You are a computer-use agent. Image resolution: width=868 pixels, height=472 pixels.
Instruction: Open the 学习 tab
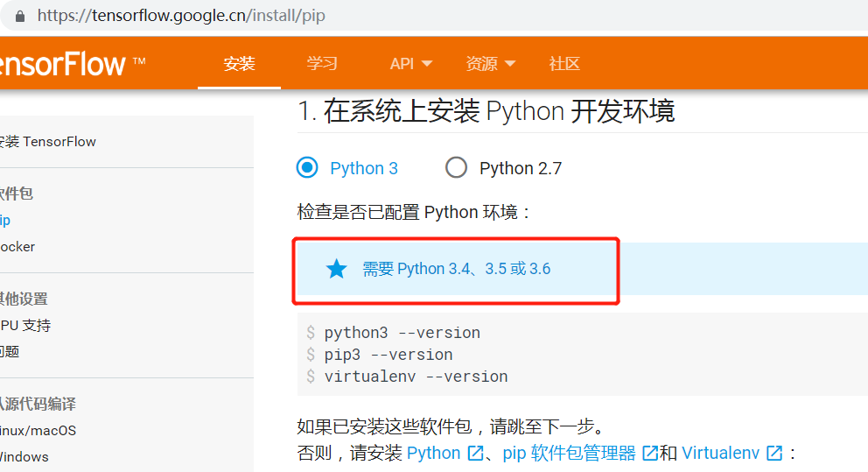pyautogui.click(x=322, y=64)
